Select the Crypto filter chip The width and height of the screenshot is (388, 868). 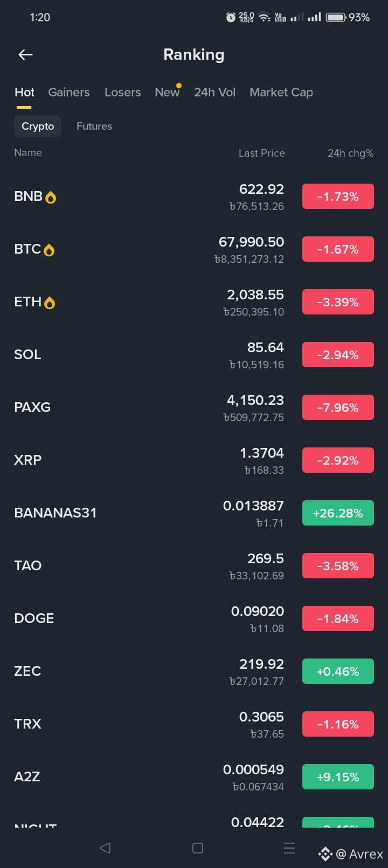38,126
